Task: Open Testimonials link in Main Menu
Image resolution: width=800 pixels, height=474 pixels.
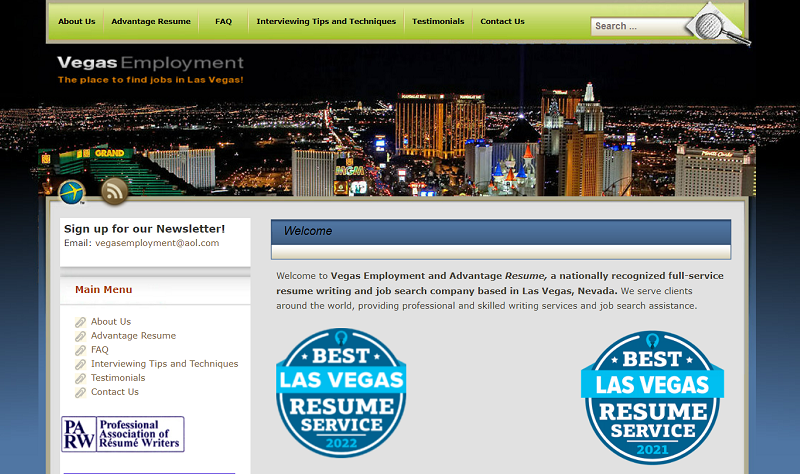Action: (118, 378)
